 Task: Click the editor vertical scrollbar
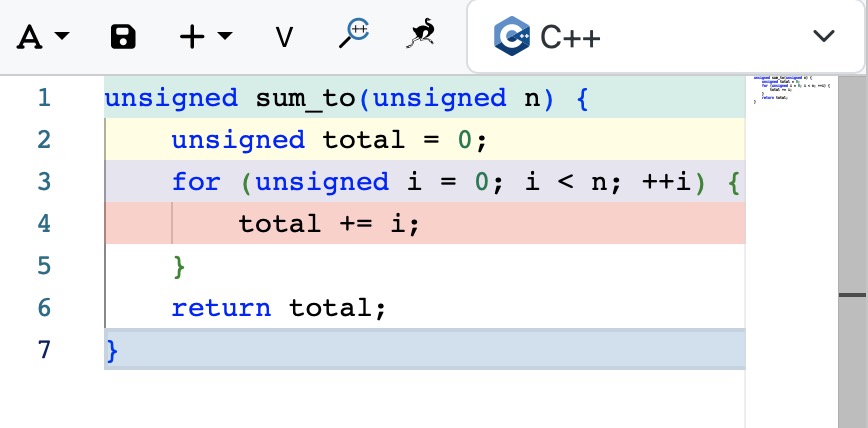[x=852, y=252]
